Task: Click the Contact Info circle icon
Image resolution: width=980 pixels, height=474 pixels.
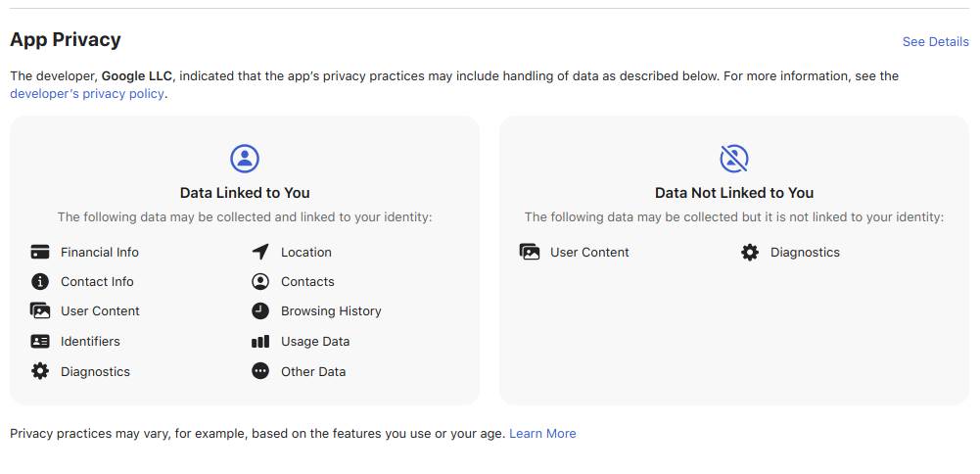Action: (40, 281)
